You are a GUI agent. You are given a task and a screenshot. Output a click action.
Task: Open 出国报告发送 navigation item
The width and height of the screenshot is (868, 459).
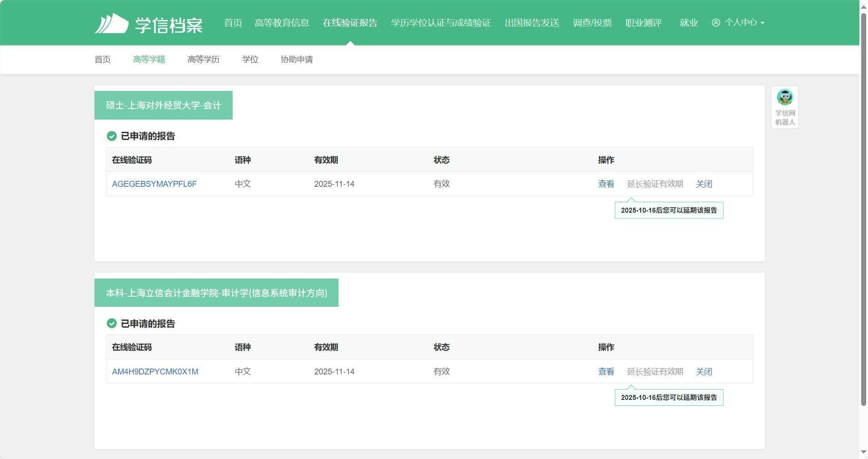coord(532,23)
